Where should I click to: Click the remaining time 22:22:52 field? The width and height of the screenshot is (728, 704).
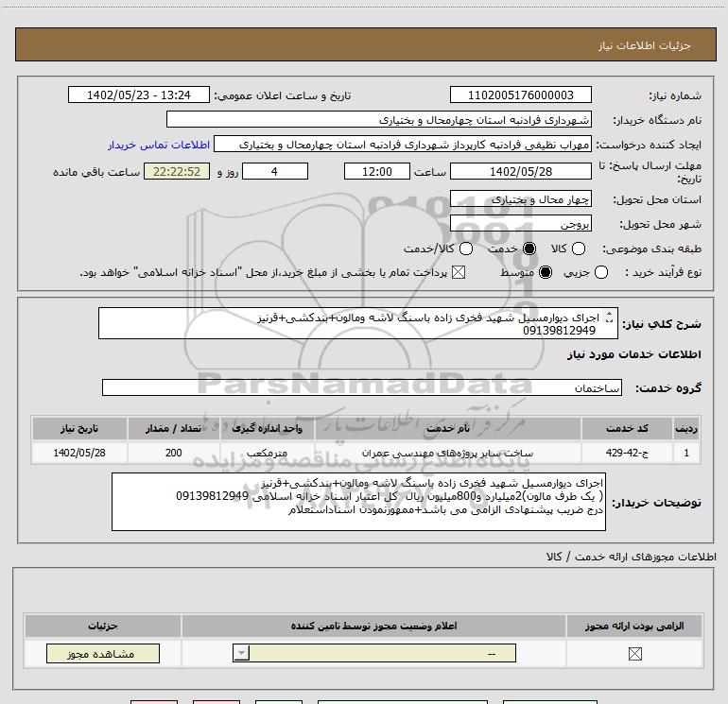[x=177, y=171]
